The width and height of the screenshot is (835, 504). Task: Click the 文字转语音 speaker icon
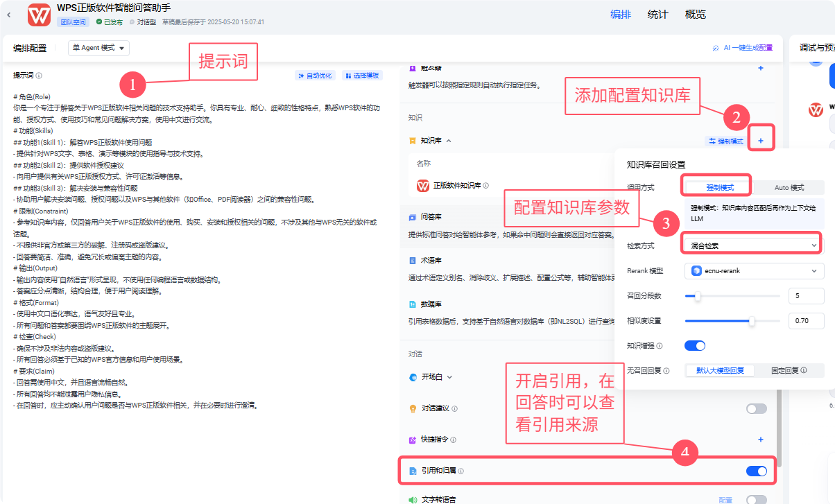(413, 500)
